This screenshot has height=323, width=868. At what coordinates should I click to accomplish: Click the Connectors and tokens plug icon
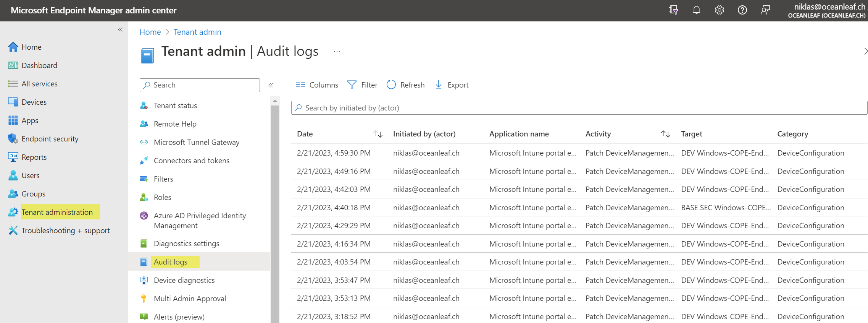[x=144, y=161]
